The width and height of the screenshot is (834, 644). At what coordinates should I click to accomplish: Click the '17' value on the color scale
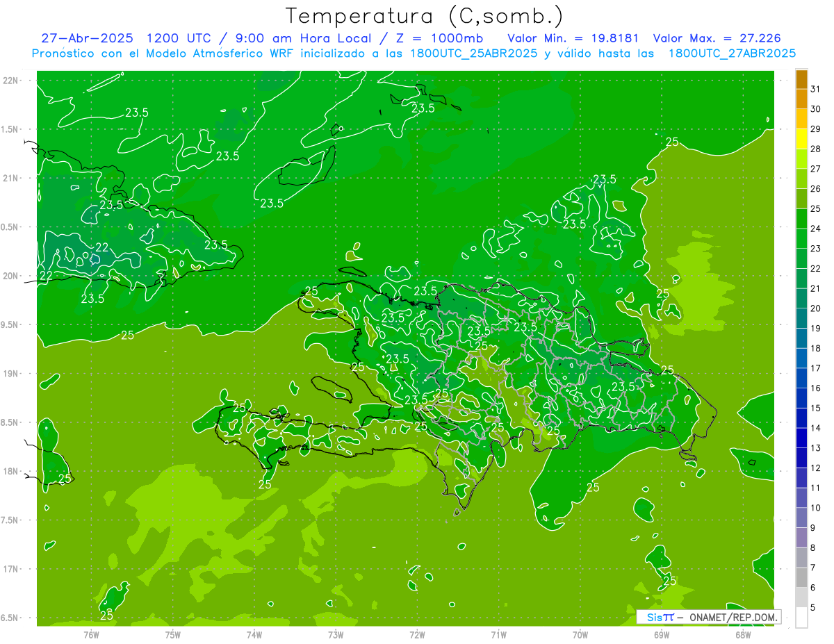click(x=816, y=368)
